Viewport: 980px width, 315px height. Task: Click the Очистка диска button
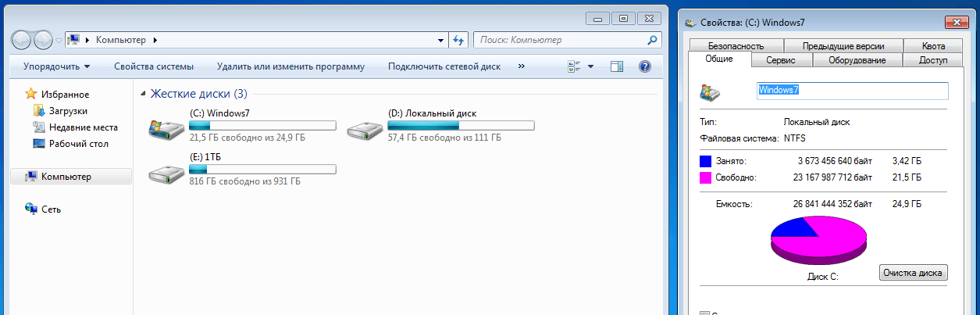click(x=914, y=273)
